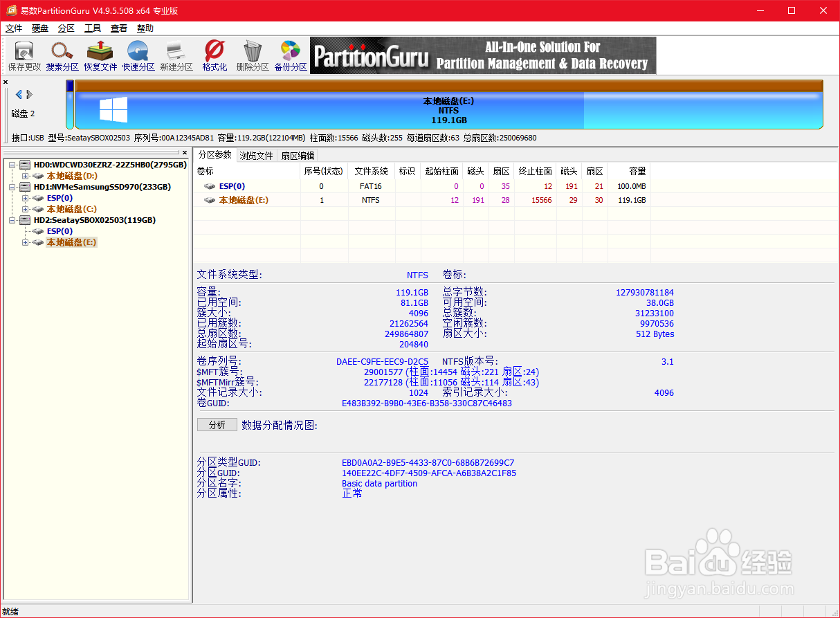Collapse the HD0 WDC disk tree node

12,165
